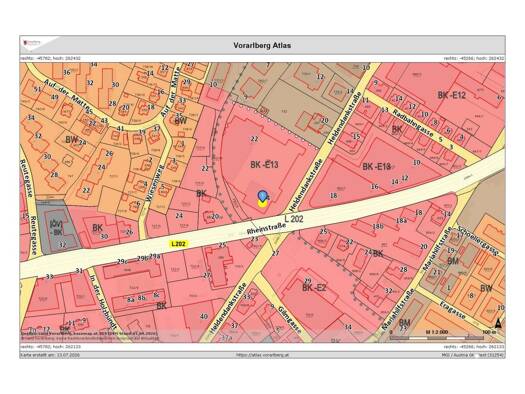
Task: Click the MGI / Austria GK projection text
Action: [x=473, y=355]
